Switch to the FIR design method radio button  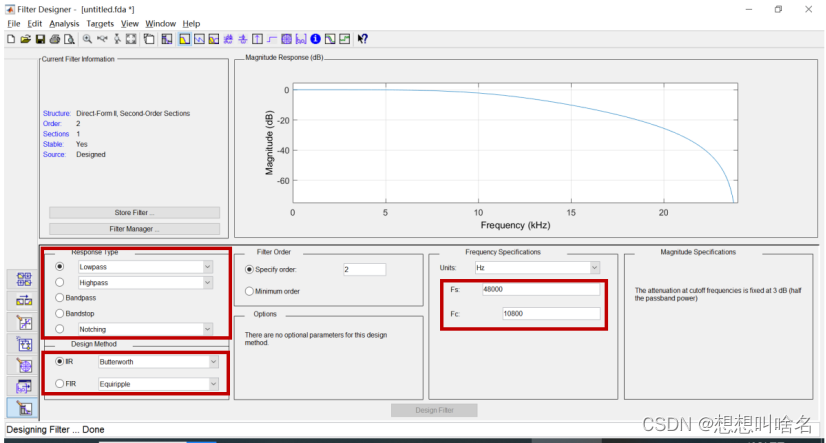pos(60,383)
